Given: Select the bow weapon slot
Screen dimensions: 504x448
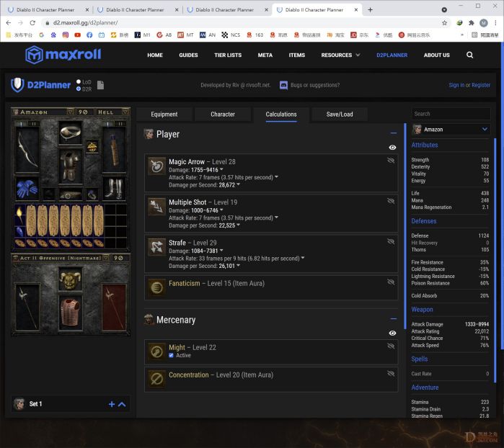Looking at the screenshot, I should coord(27,150).
